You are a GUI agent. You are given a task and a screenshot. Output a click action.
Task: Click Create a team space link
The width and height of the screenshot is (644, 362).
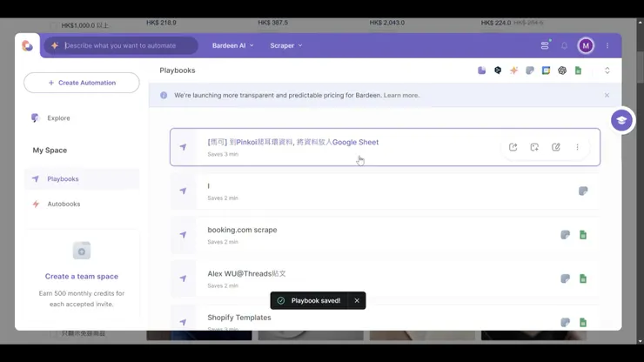coord(82,276)
